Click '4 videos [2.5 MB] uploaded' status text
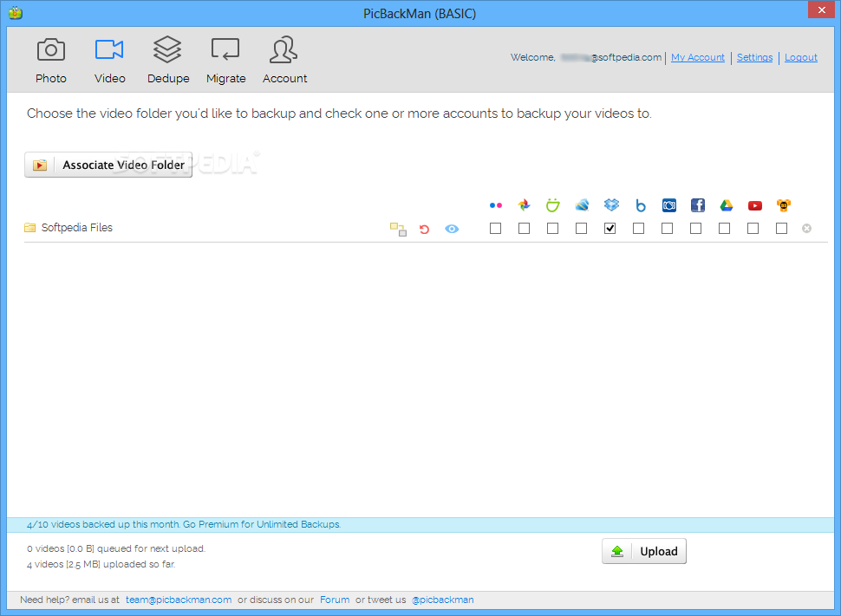841x616 pixels. [101, 564]
